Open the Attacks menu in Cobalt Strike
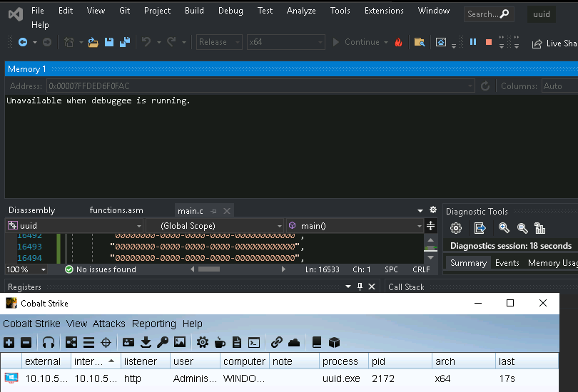578x392 pixels. pyautogui.click(x=108, y=324)
